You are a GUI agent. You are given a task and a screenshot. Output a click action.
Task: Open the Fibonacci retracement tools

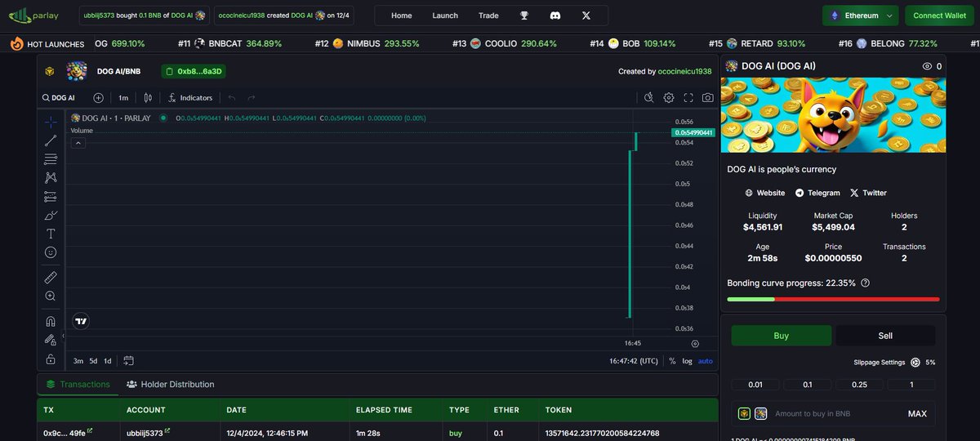51,159
